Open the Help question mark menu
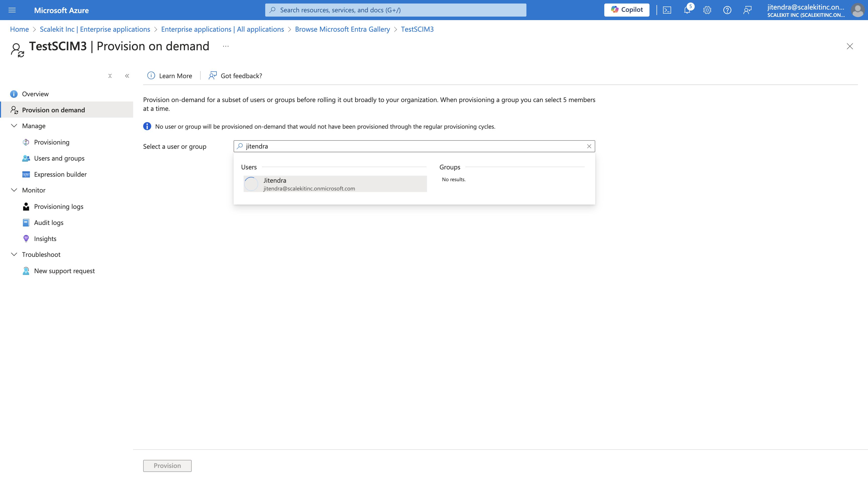 click(727, 10)
